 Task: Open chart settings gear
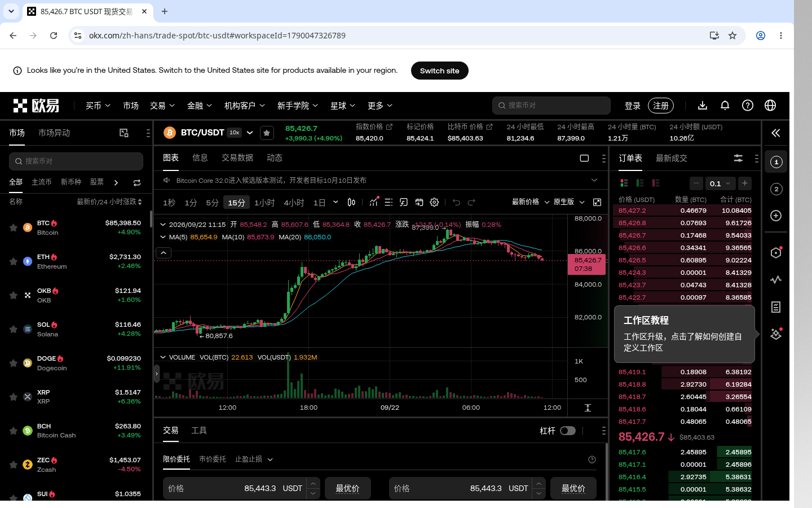[x=434, y=202]
